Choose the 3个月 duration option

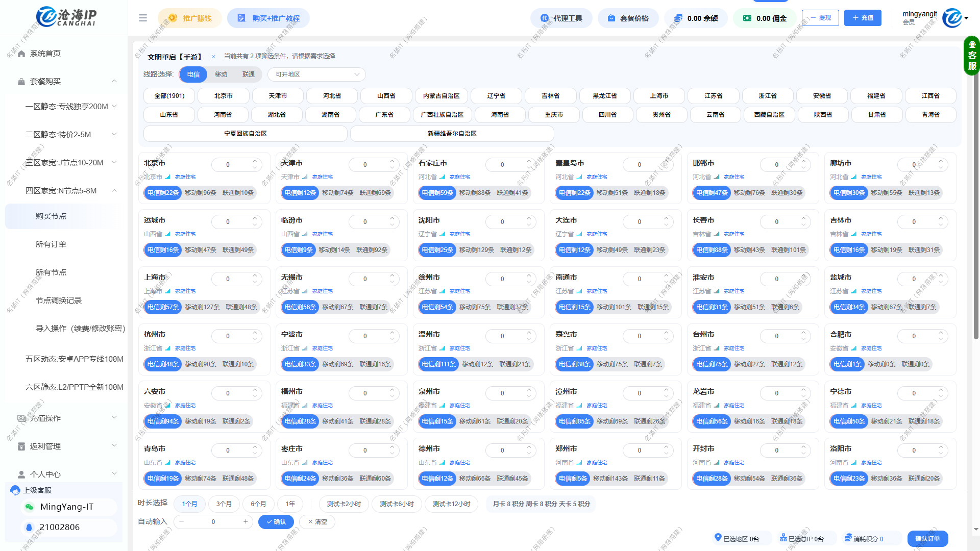tap(224, 504)
